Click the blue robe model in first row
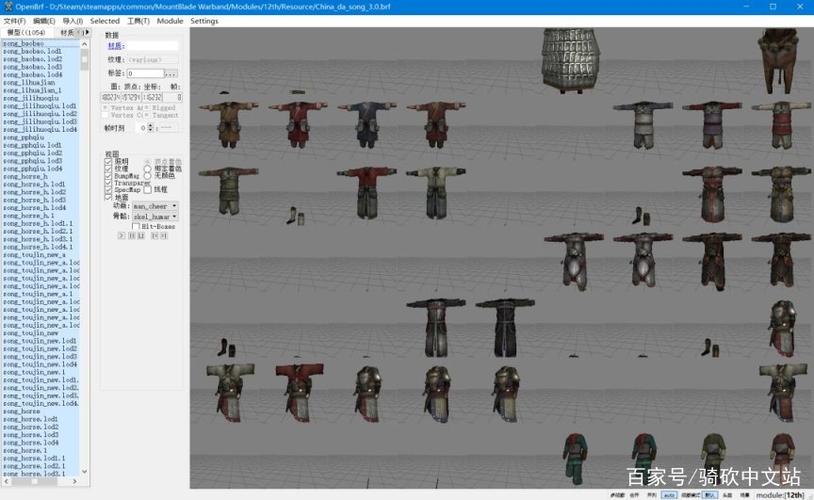Screen dimensions: 814x500 coord(367,124)
